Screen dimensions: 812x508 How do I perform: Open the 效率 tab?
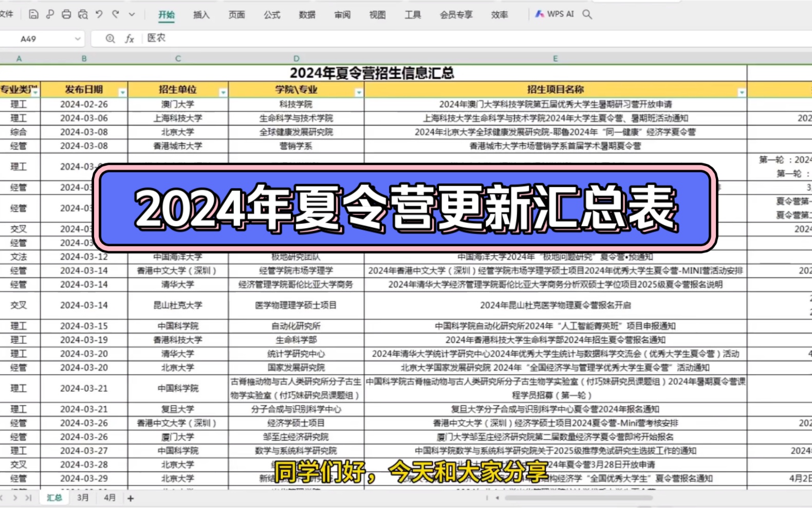(500, 15)
